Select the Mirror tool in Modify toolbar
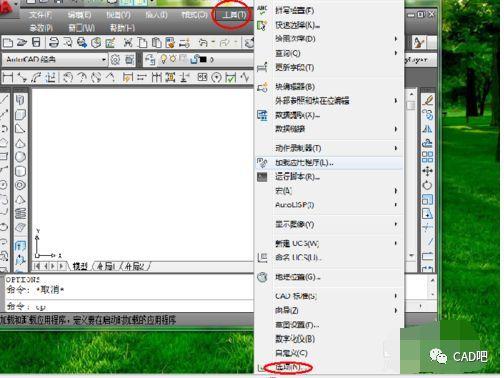 (428, 129)
